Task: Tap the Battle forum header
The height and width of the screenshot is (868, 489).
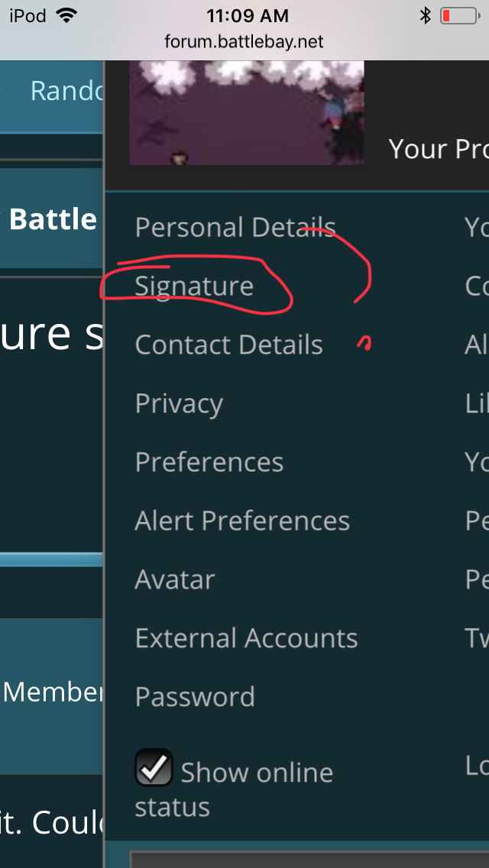Action: pos(53,219)
